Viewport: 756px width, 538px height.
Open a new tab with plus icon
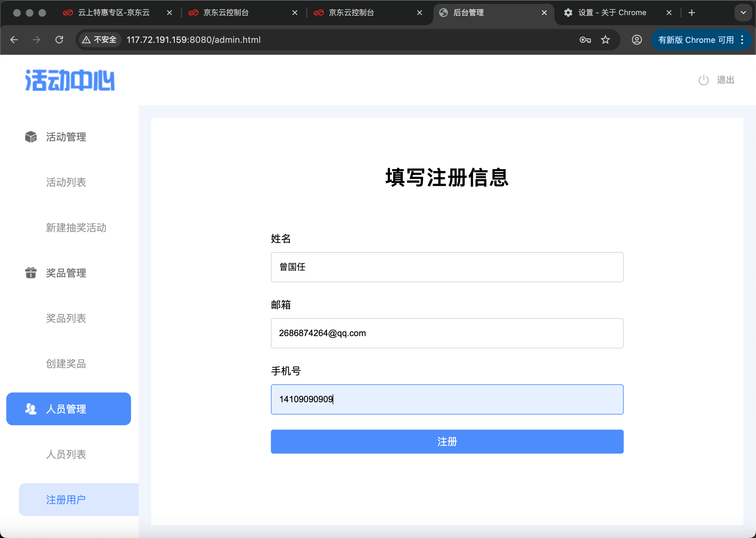691,13
